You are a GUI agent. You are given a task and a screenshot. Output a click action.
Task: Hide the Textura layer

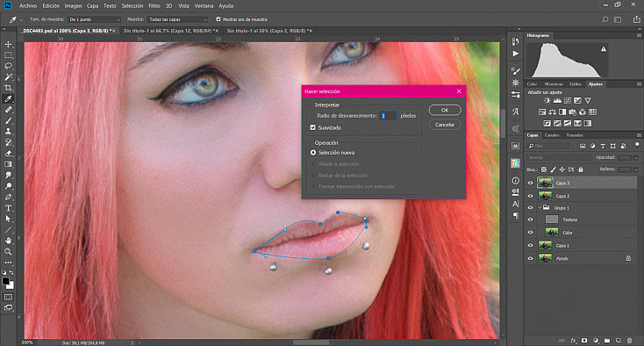coord(530,220)
